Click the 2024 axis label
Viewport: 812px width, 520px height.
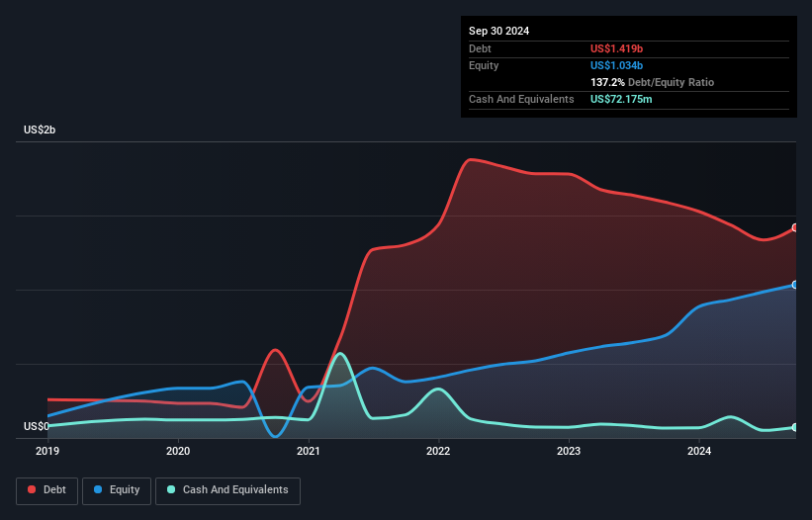tap(699, 451)
